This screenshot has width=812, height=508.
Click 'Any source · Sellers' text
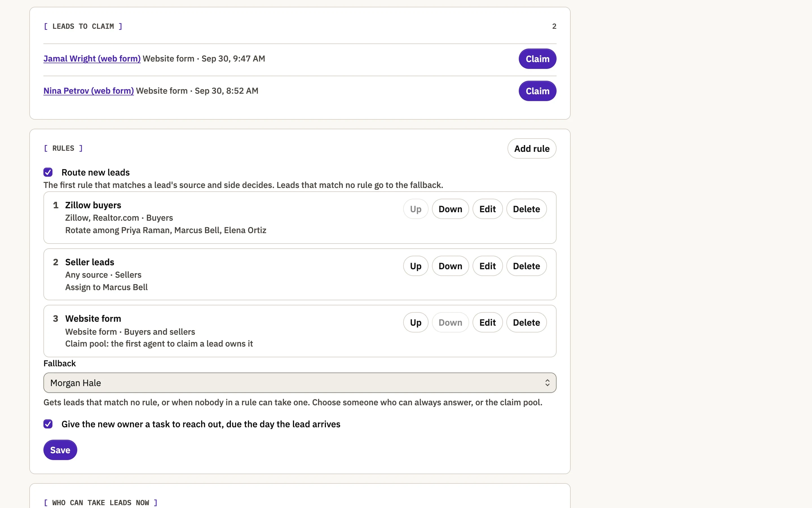[103, 275]
